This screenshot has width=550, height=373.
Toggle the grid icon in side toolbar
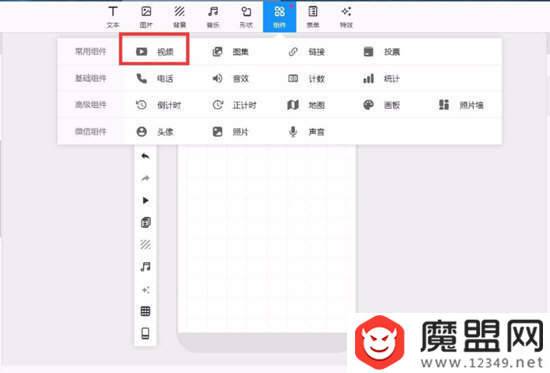click(x=145, y=311)
